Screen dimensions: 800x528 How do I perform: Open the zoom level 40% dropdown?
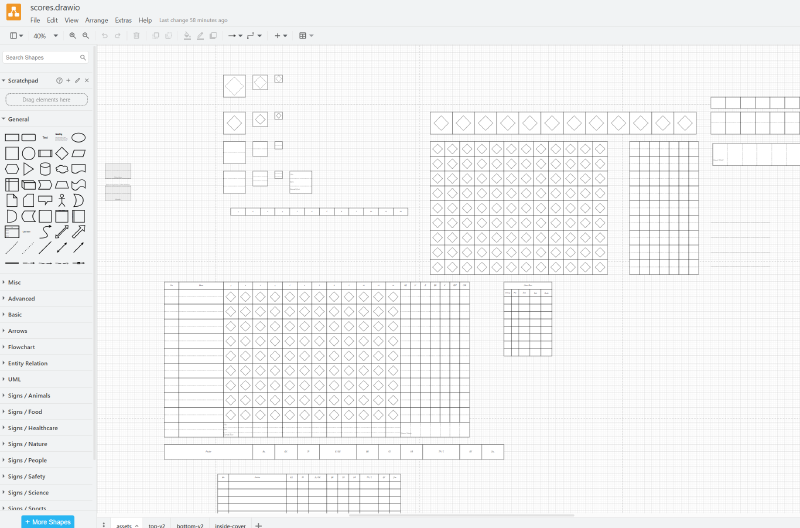pos(44,36)
